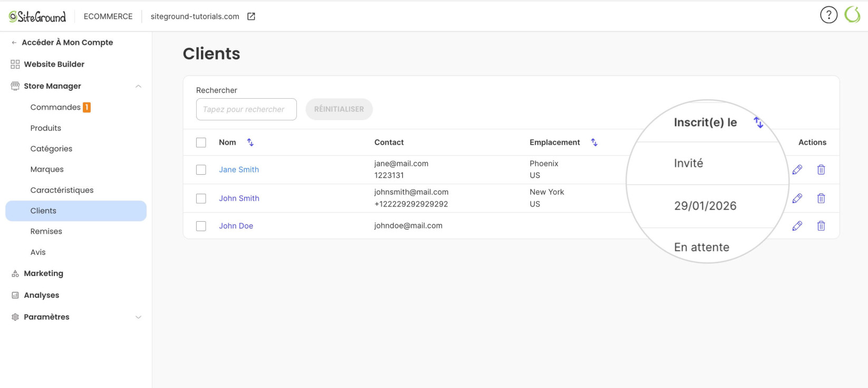Open John Smith client link

pyautogui.click(x=239, y=198)
